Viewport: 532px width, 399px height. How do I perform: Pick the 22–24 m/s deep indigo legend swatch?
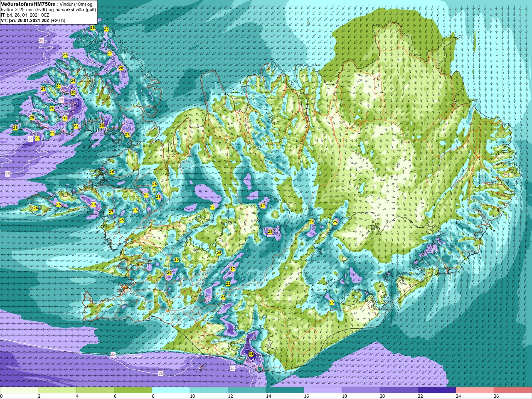point(437,390)
